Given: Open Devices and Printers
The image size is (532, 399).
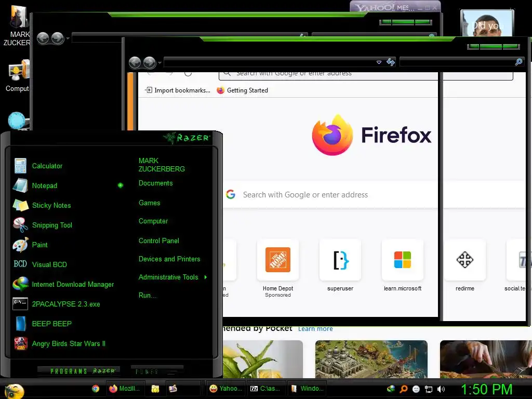Looking at the screenshot, I should (x=169, y=259).
